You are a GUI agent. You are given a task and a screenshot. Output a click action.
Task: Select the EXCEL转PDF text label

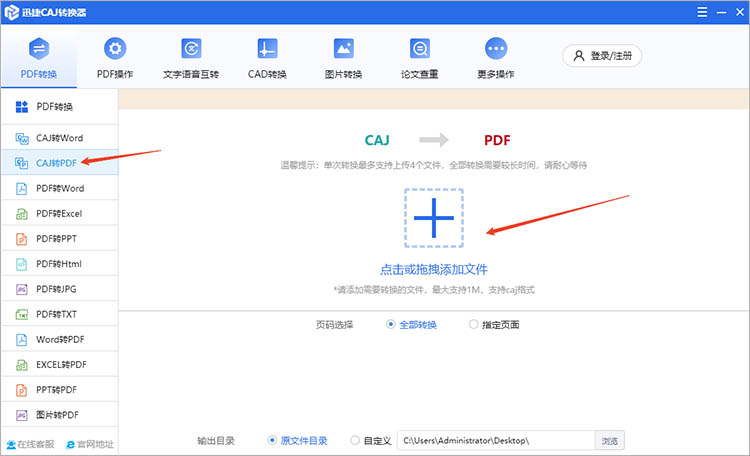tap(61, 365)
